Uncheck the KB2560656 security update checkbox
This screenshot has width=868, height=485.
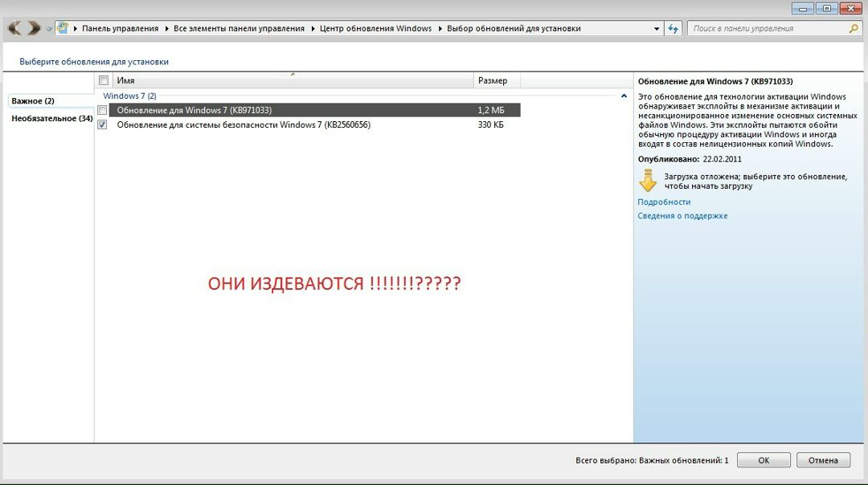pyautogui.click(x=102, y=125)
